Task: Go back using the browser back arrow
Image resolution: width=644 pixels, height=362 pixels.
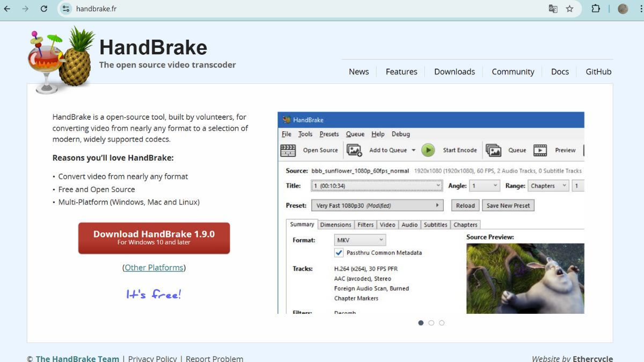Action: (x=7, y=9)
